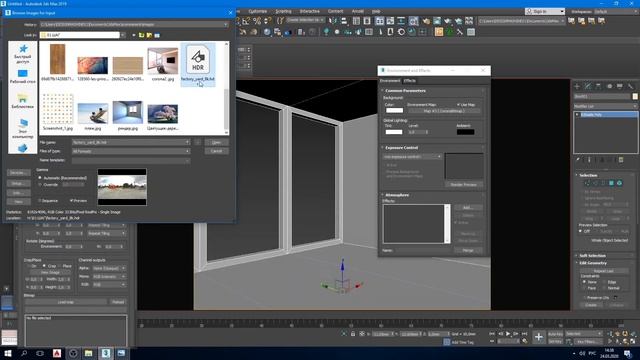Switch to Environment tab
Screen dimensions: 640x360
tap(390, 81)
